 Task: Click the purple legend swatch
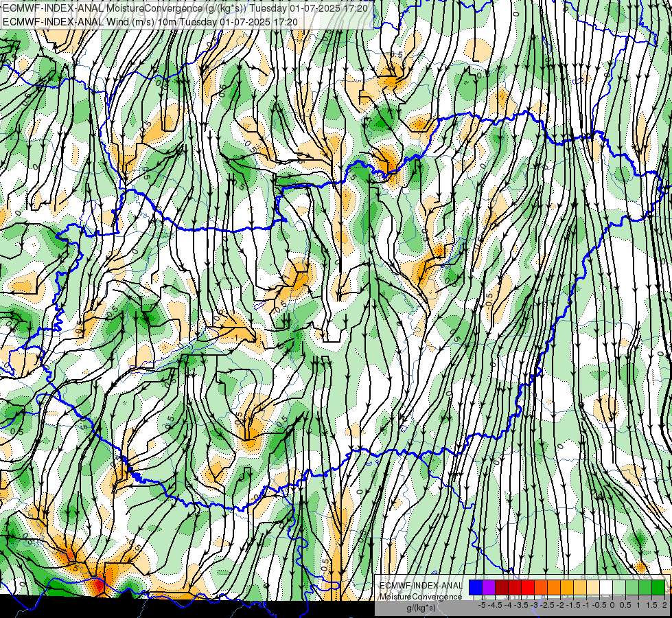pyautogui.click(x=489, y=588)
